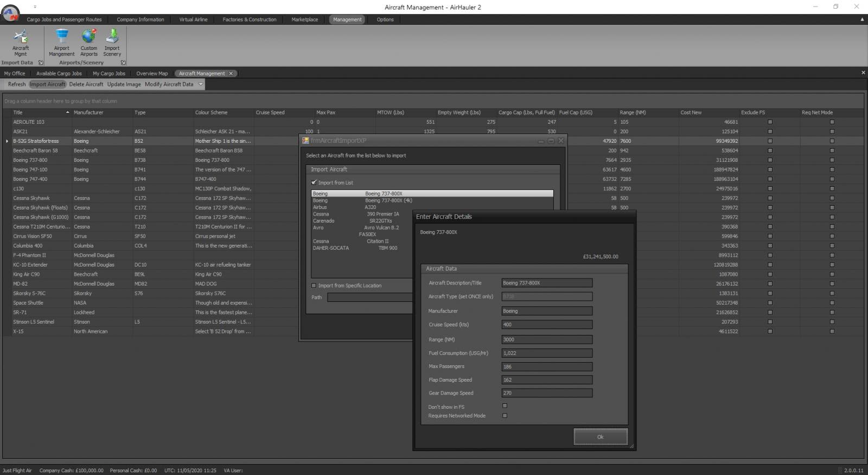Confirm aircraft details with the Ok button
This screenshot has height=475, width=868.
[x=601, y=437]
